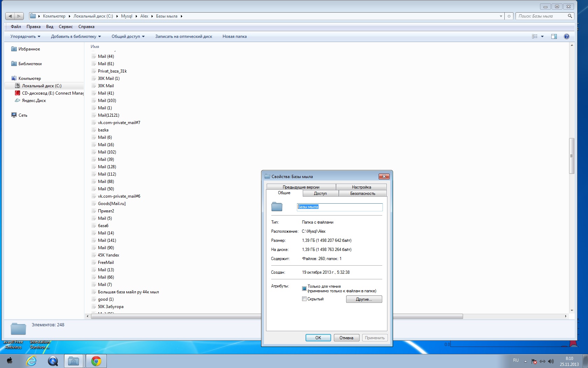Viewport: 588px width, 368px height.
Task: Open the view options dropdown arrow
Action: (542, 36)
